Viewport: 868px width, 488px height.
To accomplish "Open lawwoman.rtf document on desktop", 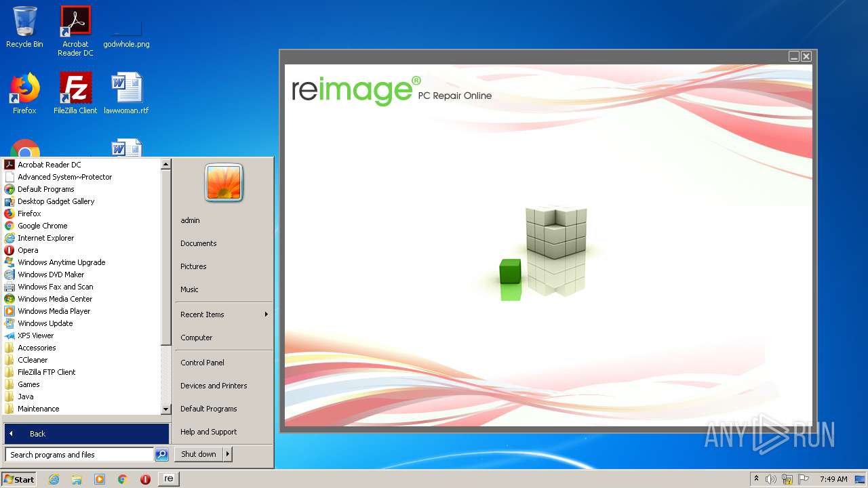I will click(x=126, y=93).
